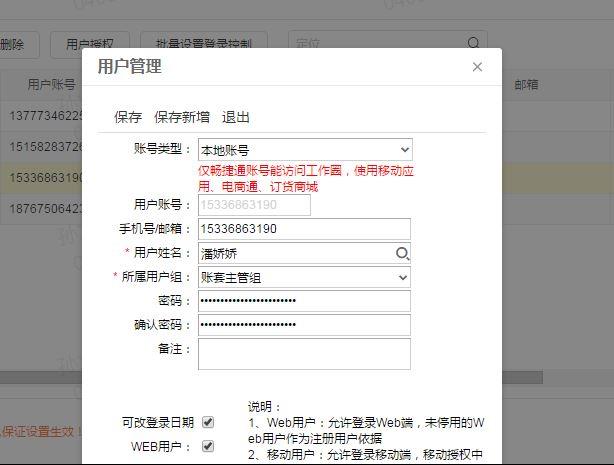Click 用户授权 button behind the dialog
The height and width of the screenshot is (465, 614).
(x=90, y=42)
